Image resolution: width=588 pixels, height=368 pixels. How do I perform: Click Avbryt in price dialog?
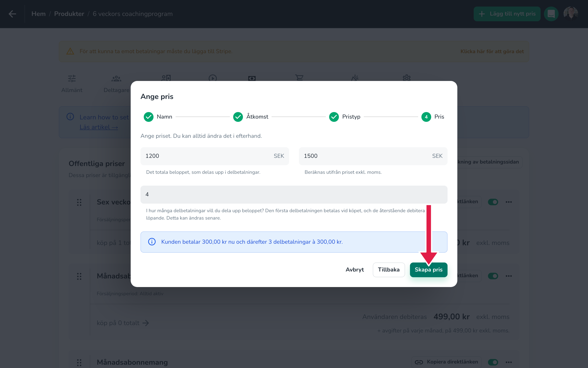coord(354,270)
